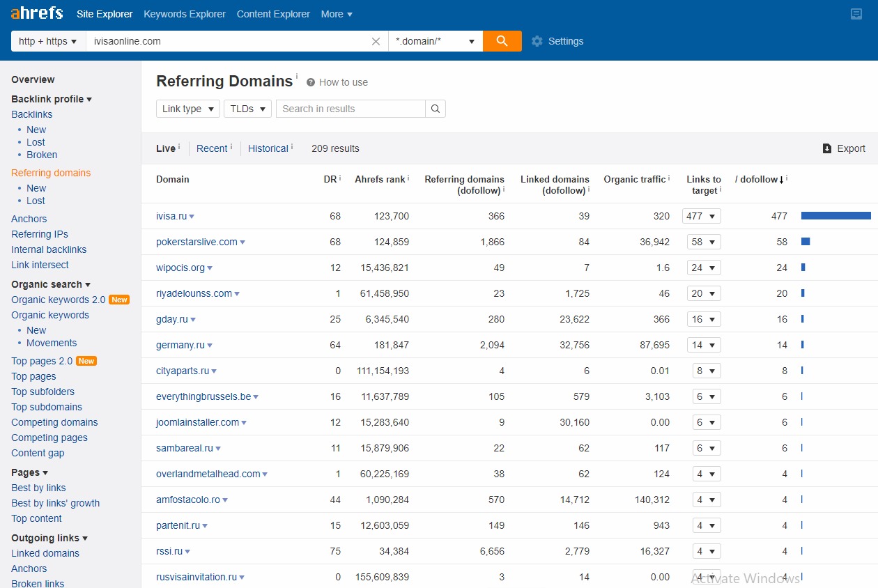The image size is (878, 588).
Task: Open the TLDs filter dropdown
Action: coord(247,109)
